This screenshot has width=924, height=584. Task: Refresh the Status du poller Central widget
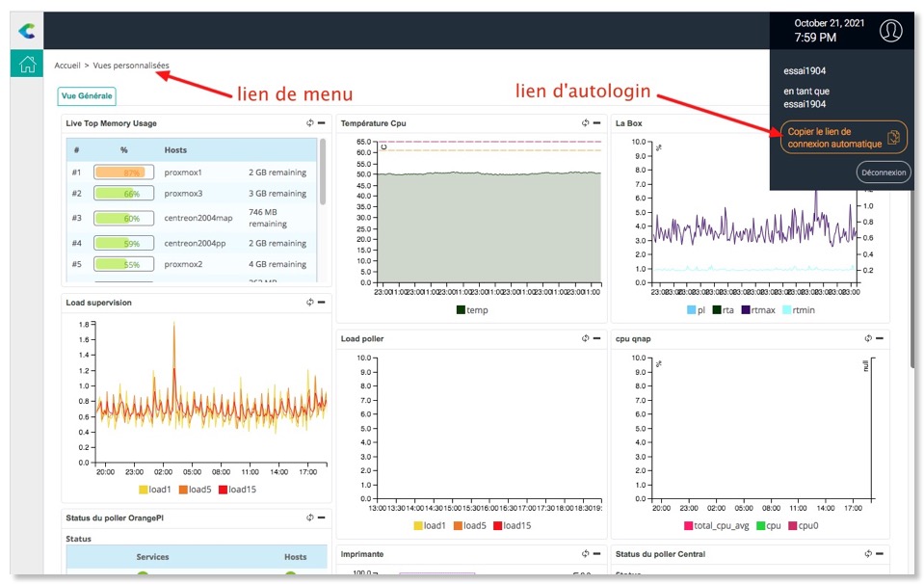pyautogui.click(x=868, y=554)
